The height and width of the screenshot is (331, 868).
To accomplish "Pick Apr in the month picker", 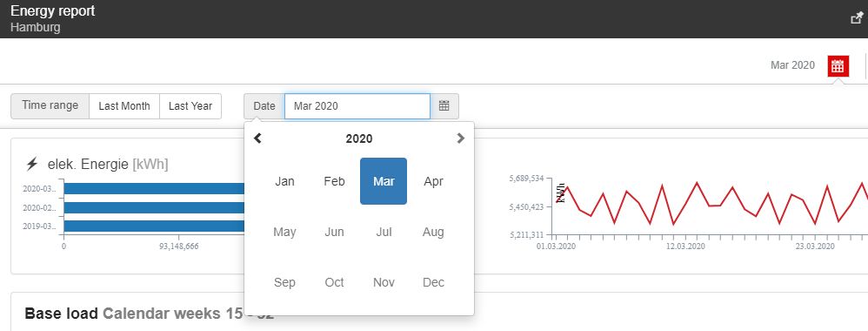I will click(433, 181).
